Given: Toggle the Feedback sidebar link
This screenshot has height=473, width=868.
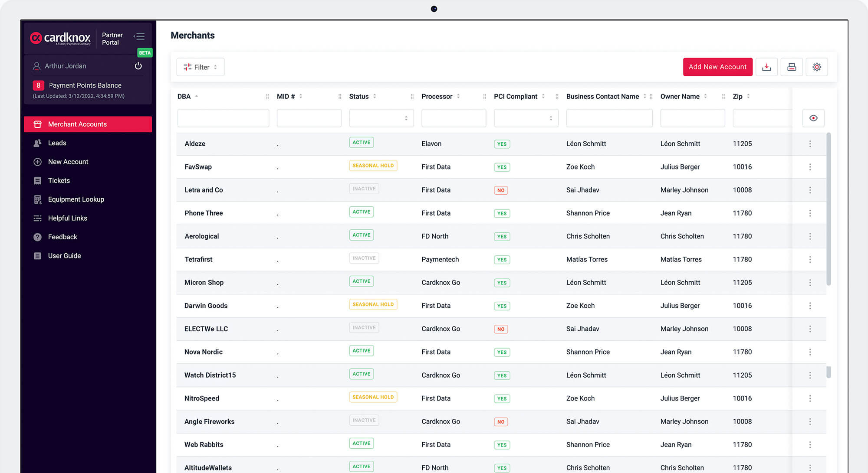Looking at the screenshot, I should pos(62,237).
